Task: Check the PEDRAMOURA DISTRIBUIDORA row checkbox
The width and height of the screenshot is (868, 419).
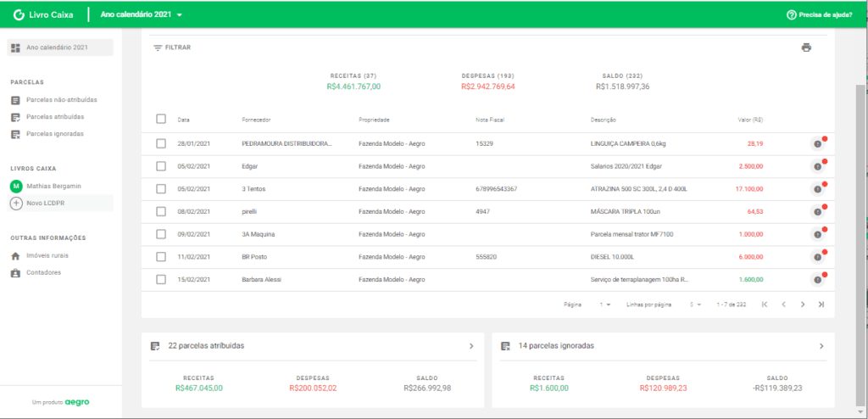Action: (161, 144)
